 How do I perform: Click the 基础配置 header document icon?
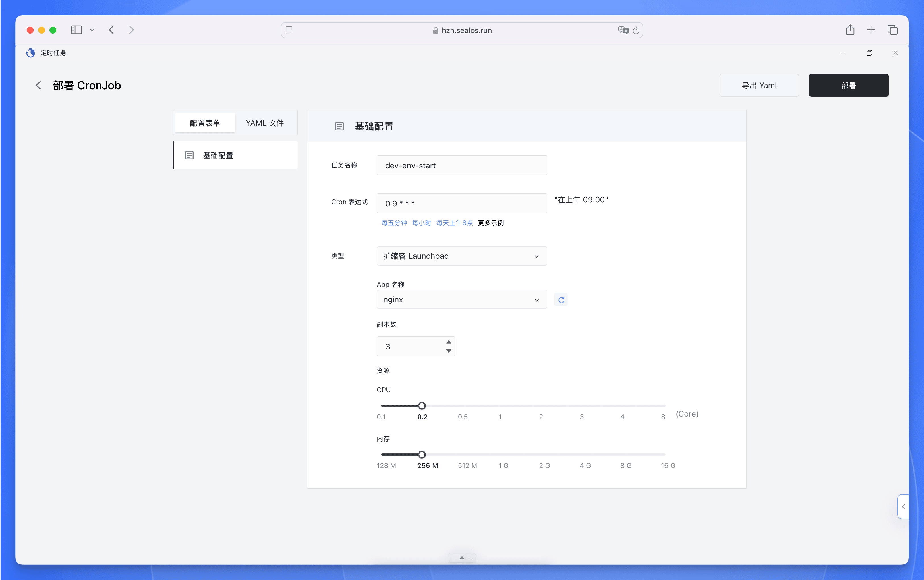(x=339, y=126)
